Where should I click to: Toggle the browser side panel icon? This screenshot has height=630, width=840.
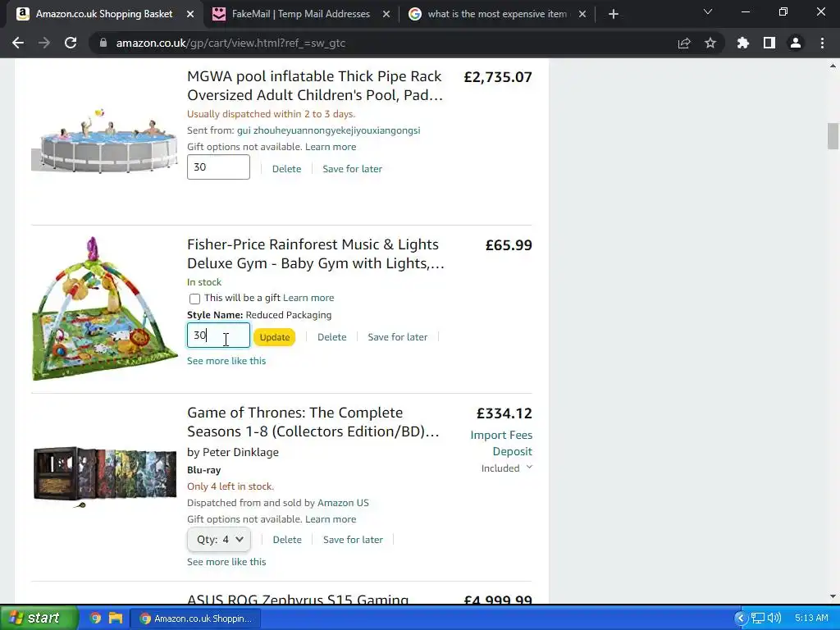pyautogui.click(x=769, y=43)
